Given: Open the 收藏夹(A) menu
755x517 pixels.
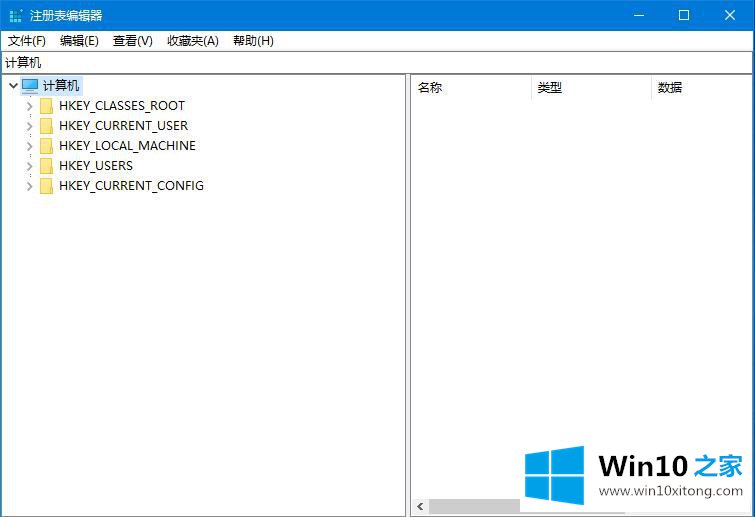Looking at the screenshot, I should tap(192, 41).
